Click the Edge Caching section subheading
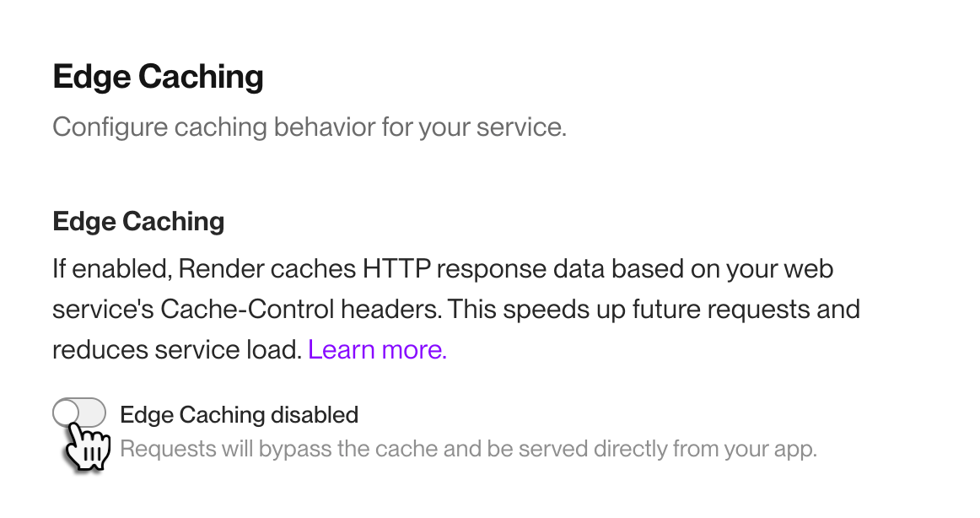The width and height of the screenshot is (980, 518). (138, 221)
